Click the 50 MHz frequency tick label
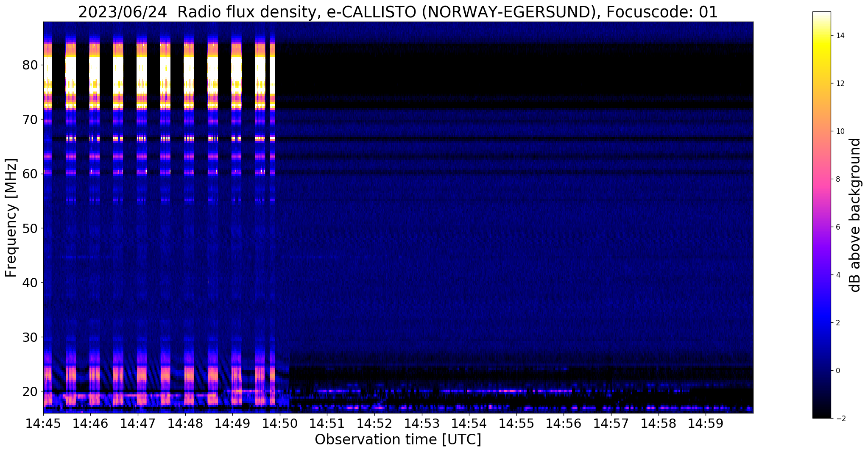The width and height of the screenshot is (868, 452). point(30,228)
